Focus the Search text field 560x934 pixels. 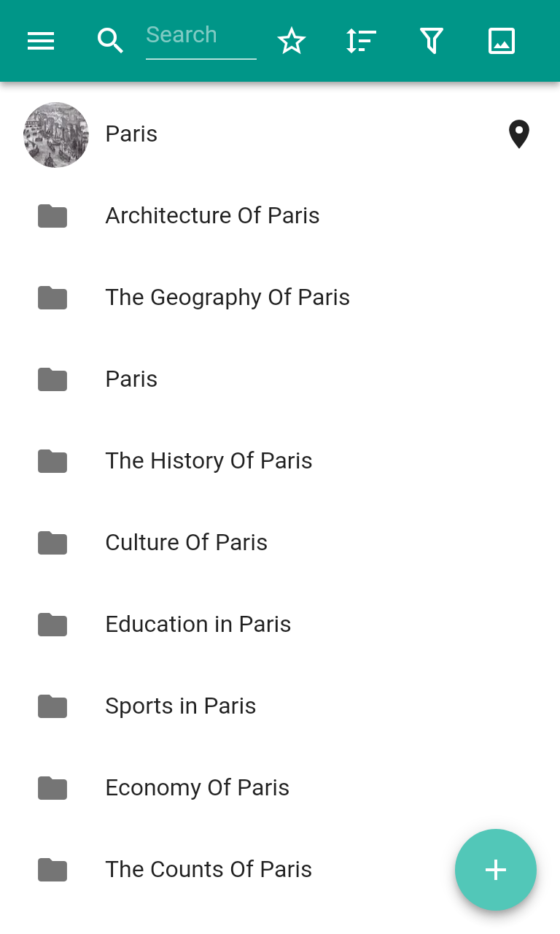201,36
